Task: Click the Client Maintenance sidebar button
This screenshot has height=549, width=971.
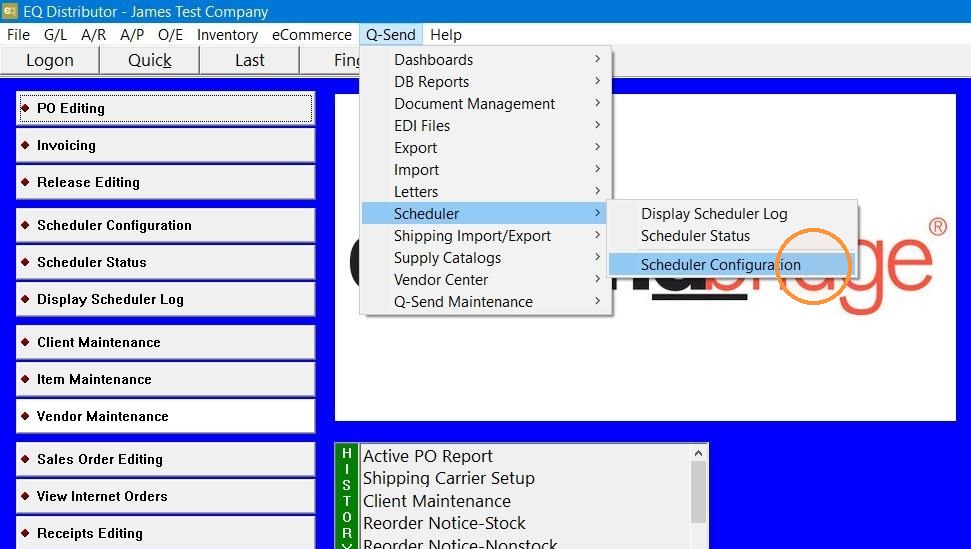Action: click(x=165, y=342)
